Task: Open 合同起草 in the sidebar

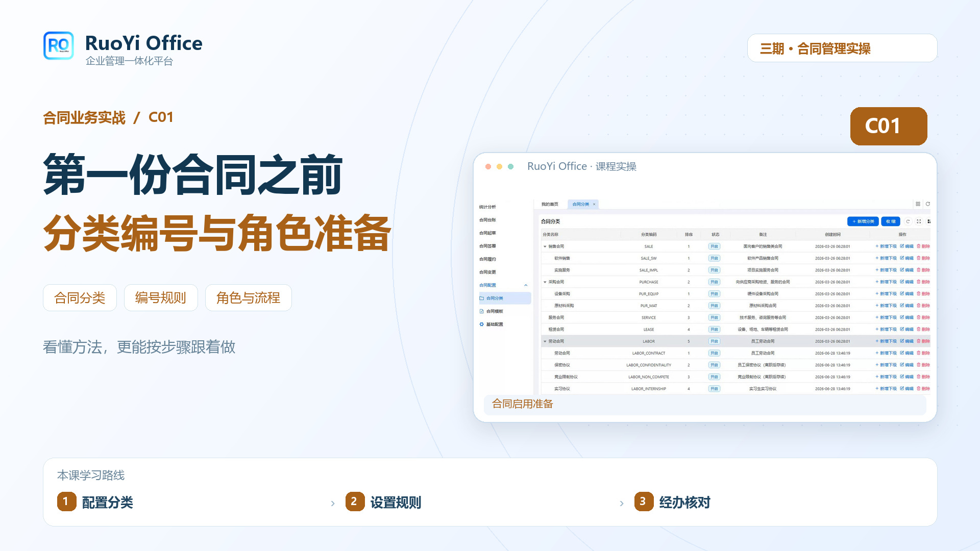Action: click(x=487, y=233)
